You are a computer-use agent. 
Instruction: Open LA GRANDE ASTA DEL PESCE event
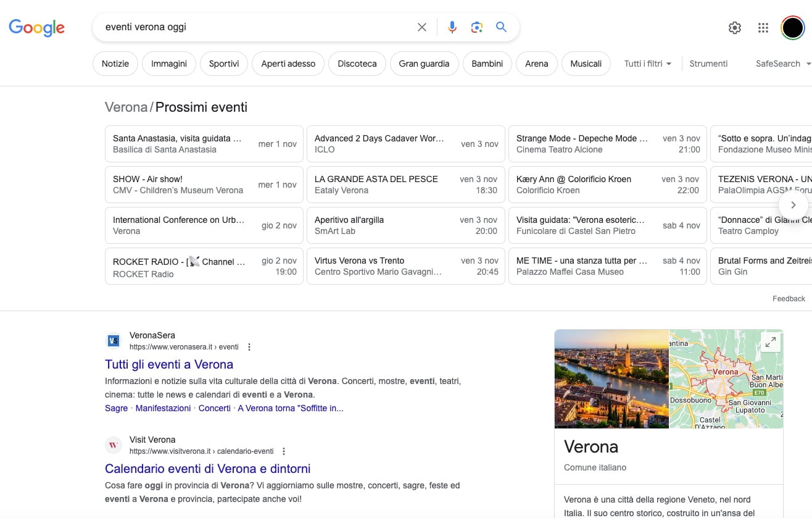[x=406, y=185]
